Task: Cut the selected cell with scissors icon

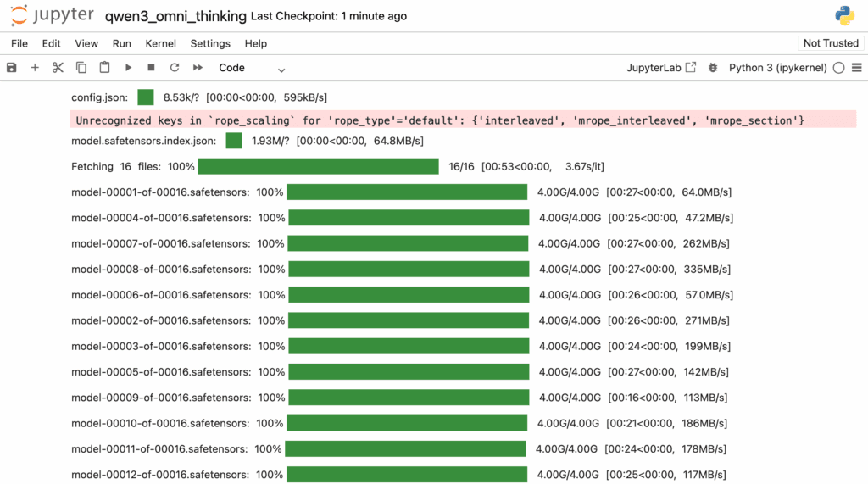Action: click(58, 68)
